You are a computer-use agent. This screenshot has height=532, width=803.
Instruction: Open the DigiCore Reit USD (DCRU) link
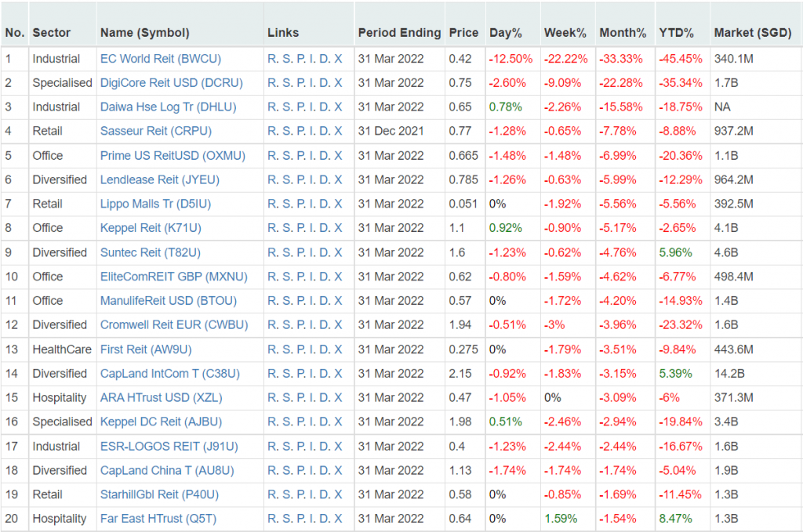point(171,83)
